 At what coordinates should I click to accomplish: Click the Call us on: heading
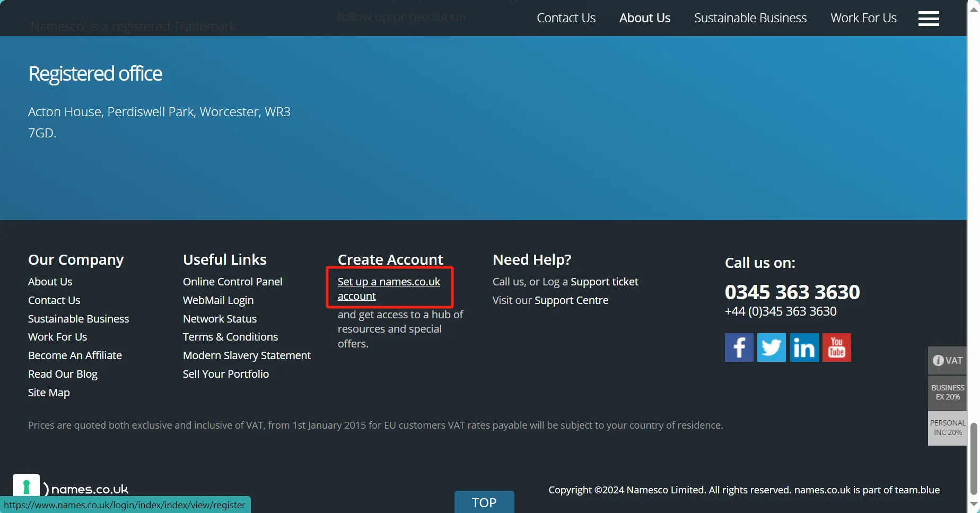(x=760, y=263)
